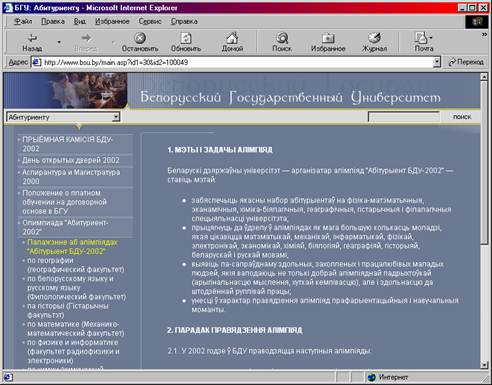This screenshot has width=492, height=385.
Task: Open Favorites pane via Избранное toolbar icon
Action: pos(328,42)
